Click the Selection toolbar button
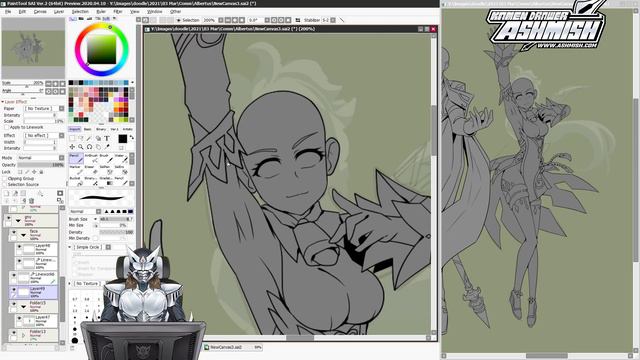Viewport: 640px width, 360px height. 188,20
